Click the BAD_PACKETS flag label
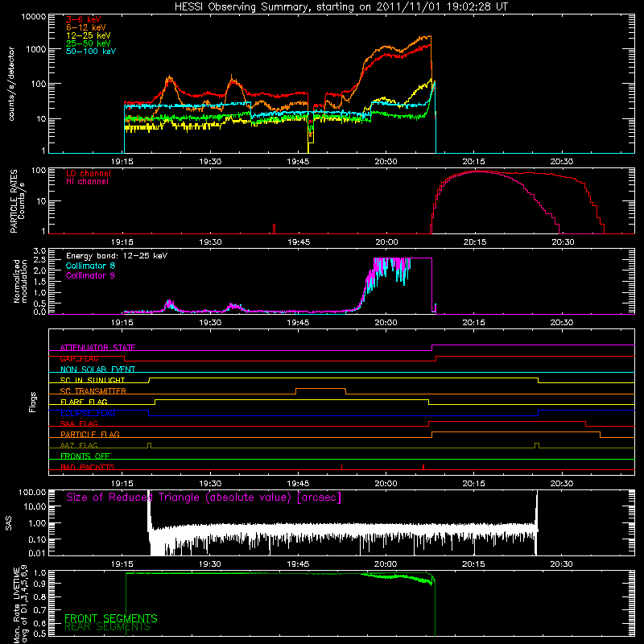This screenshot has width=644, height=644. [x=88, y=467]
